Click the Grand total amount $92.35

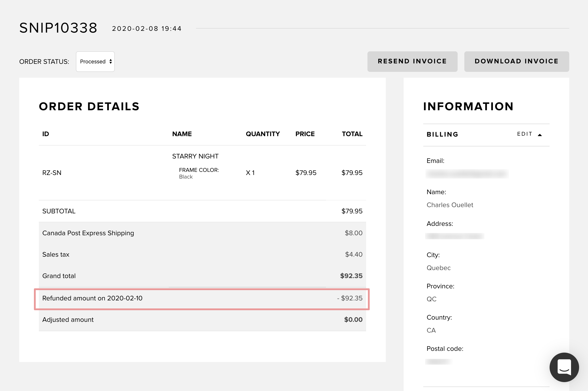tap(351, 276)
